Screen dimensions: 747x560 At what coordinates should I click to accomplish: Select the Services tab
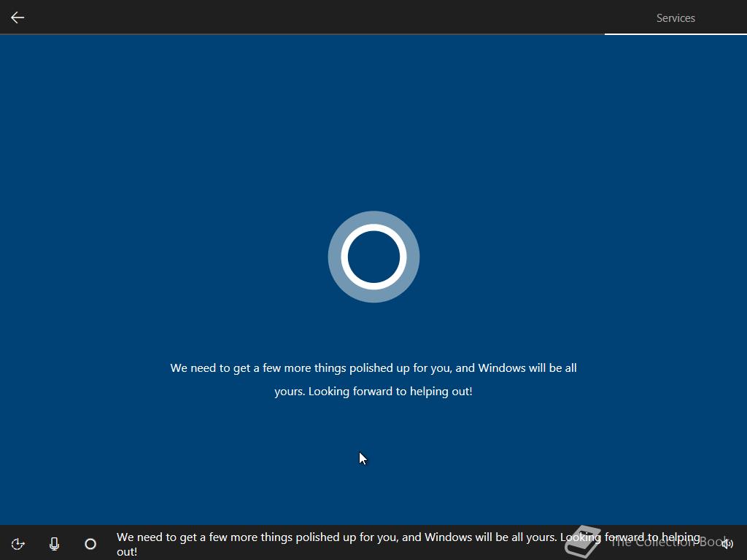pyautogui.click(x=675, y=17)
